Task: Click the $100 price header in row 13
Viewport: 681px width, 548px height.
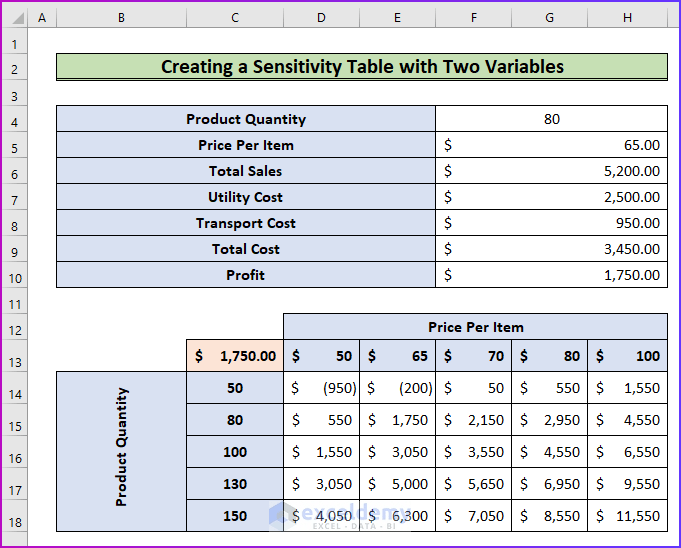Action: pyautogui.click(x=627, y=356)
